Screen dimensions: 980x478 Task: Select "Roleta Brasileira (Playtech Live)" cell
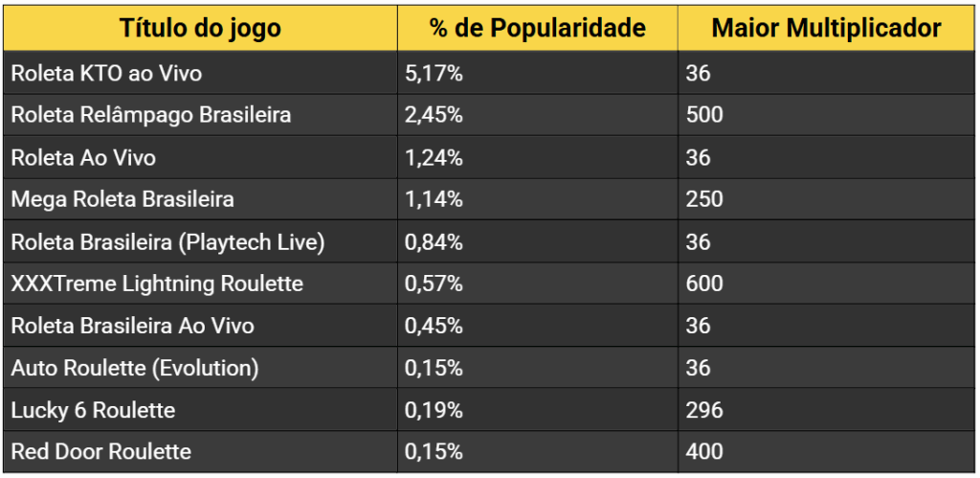coord(168,241)
